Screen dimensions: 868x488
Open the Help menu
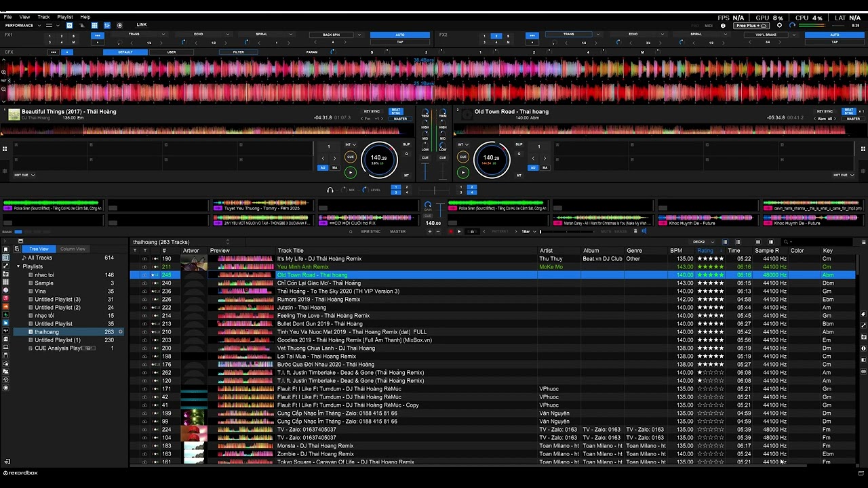pos(85,17)
